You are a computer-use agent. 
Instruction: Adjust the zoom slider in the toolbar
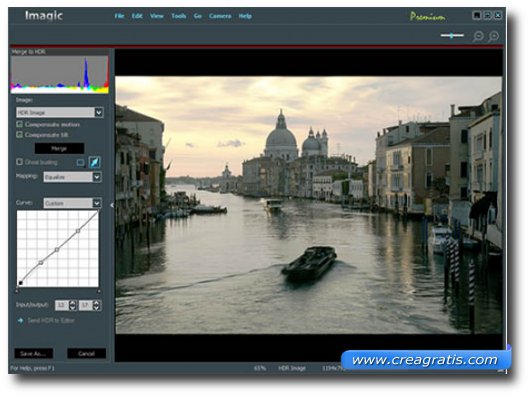tap(452, 35)
